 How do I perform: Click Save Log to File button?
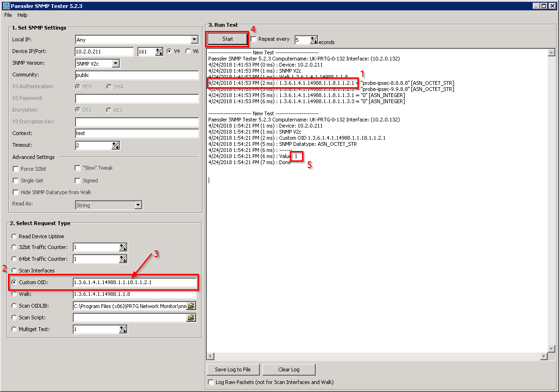233,369
